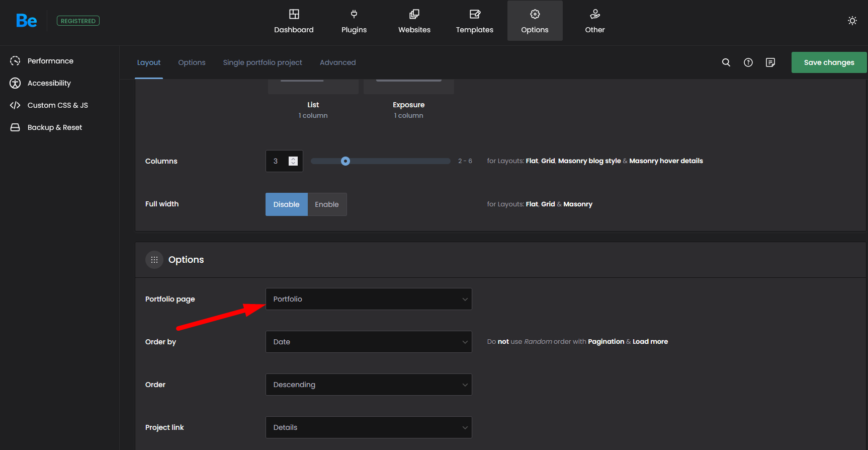This screenshot has height=450, width=868.
Task: Open the Options gear icon
Action: click(535, 14)
